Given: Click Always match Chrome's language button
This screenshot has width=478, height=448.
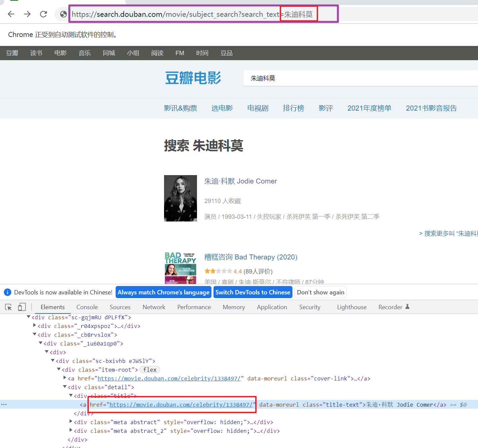Looking at the screenshot, I should [x=163, y=292].
